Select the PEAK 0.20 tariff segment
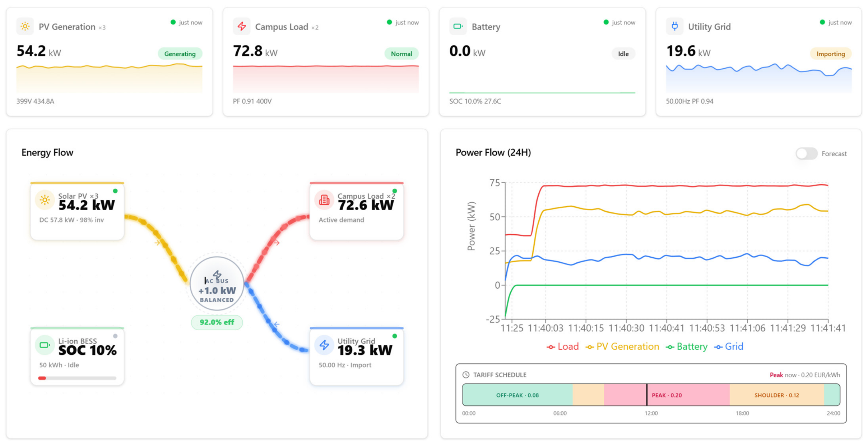This screenshot has height=446, width=868. point(667,395)
